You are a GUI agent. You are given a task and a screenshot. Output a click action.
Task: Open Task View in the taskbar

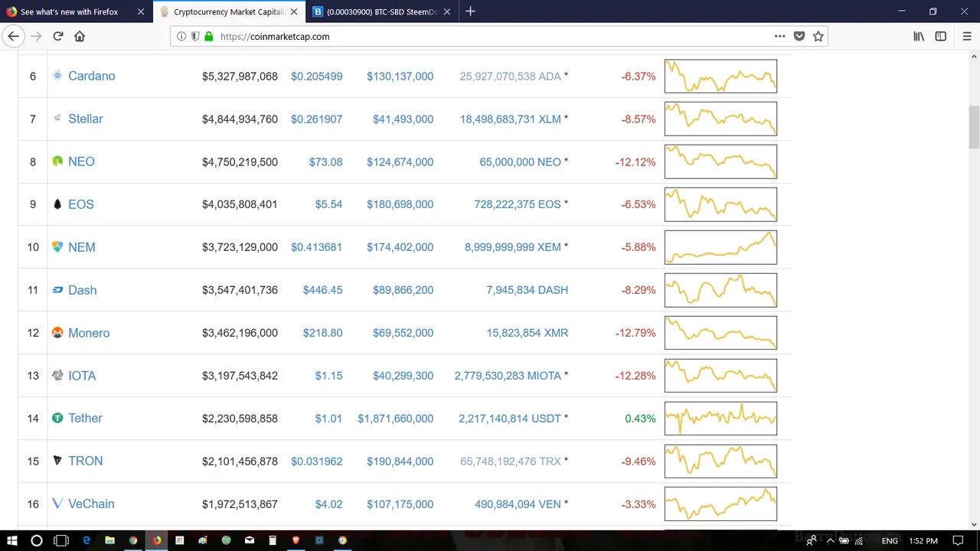[x=61, y=540]
